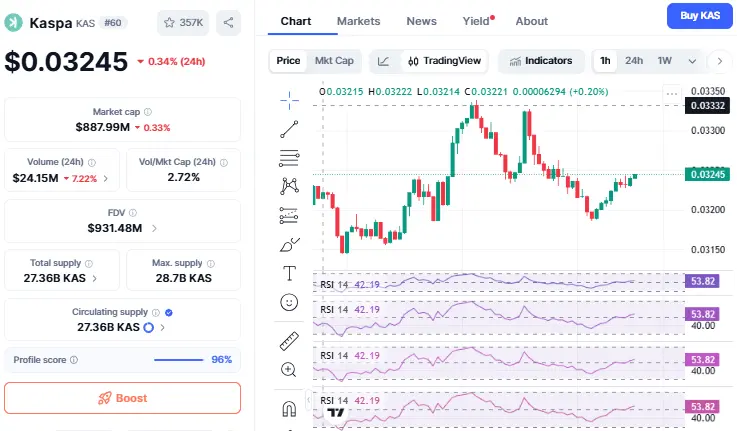Screen dimensions: 737x431
Task: Click the Boost button
Action: [x=122, y=398]
